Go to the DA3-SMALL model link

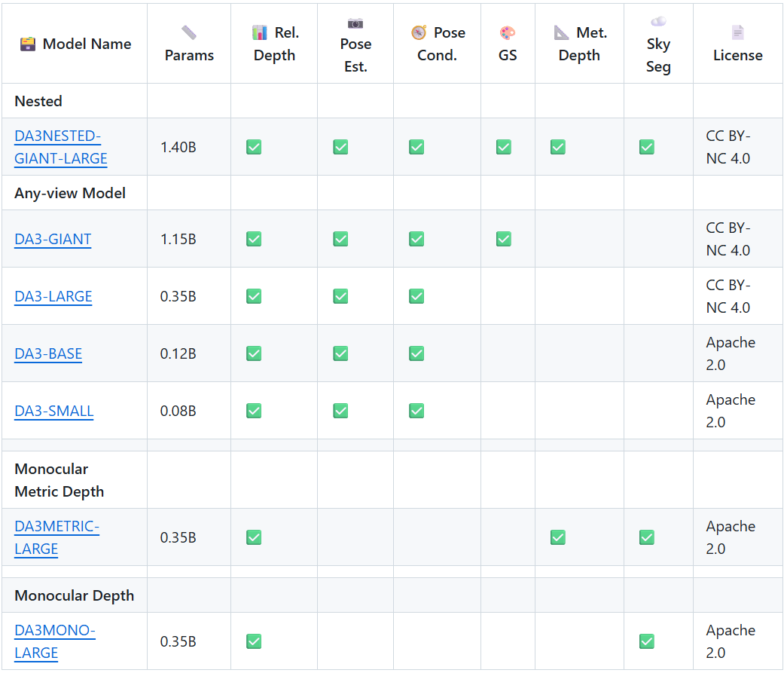(53, 411)
